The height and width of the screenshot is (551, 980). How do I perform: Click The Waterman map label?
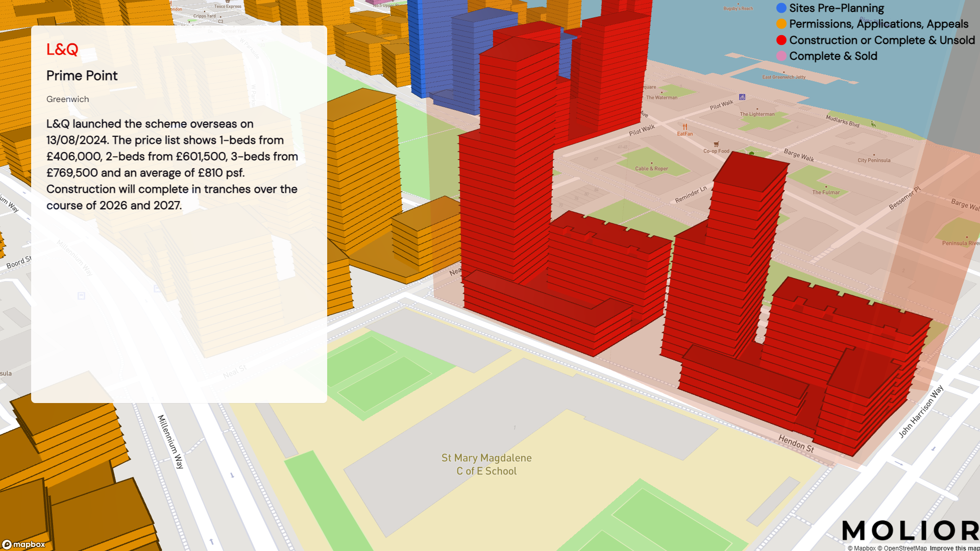661,97
